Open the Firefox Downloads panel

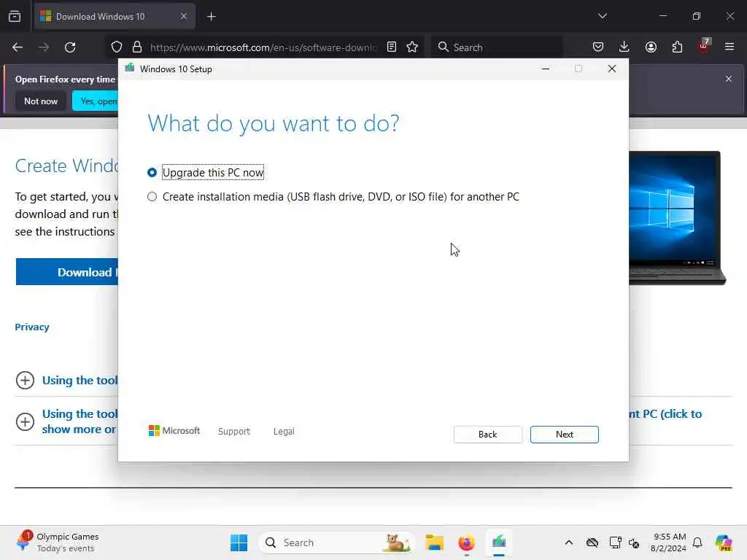pyautogui.click(x=624, y=47)
